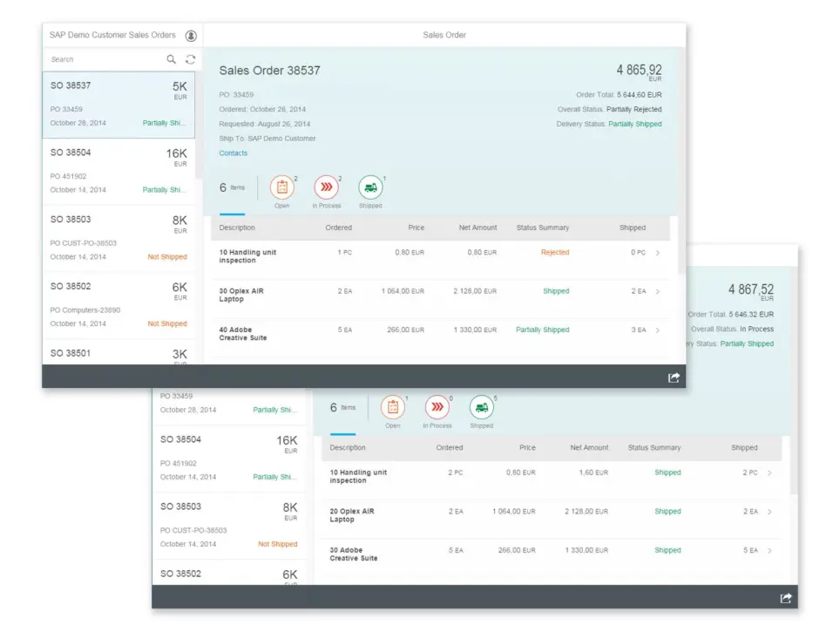This screenshot has width=840, height=632.
Task: Click the Rejected status text
Action: (555, 252)
